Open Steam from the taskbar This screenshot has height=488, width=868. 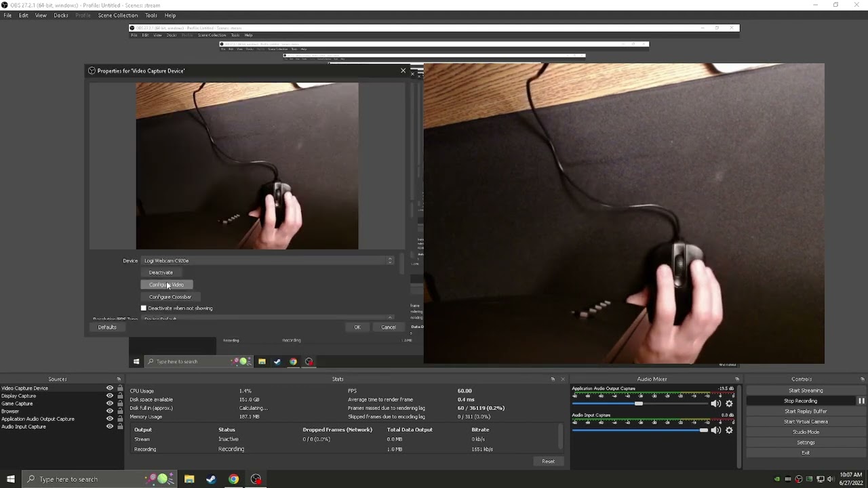[211, 479]
